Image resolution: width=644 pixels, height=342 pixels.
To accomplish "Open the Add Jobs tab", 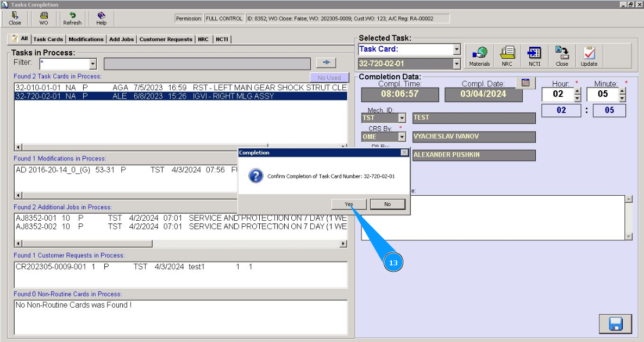I will tap(121, 39).
